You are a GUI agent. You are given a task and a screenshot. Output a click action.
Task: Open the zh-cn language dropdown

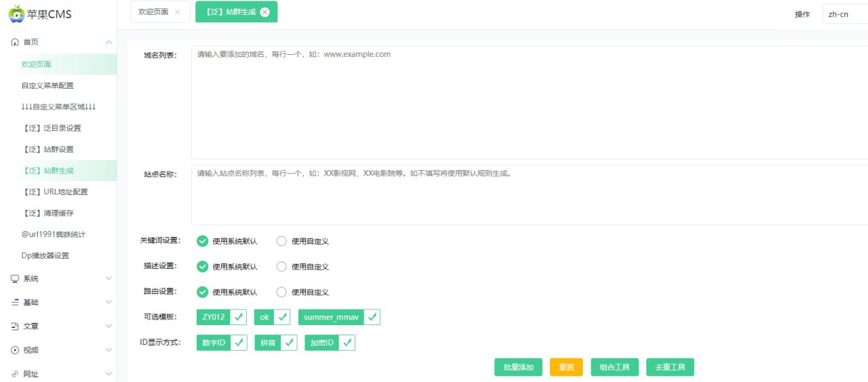click(844, 14)
